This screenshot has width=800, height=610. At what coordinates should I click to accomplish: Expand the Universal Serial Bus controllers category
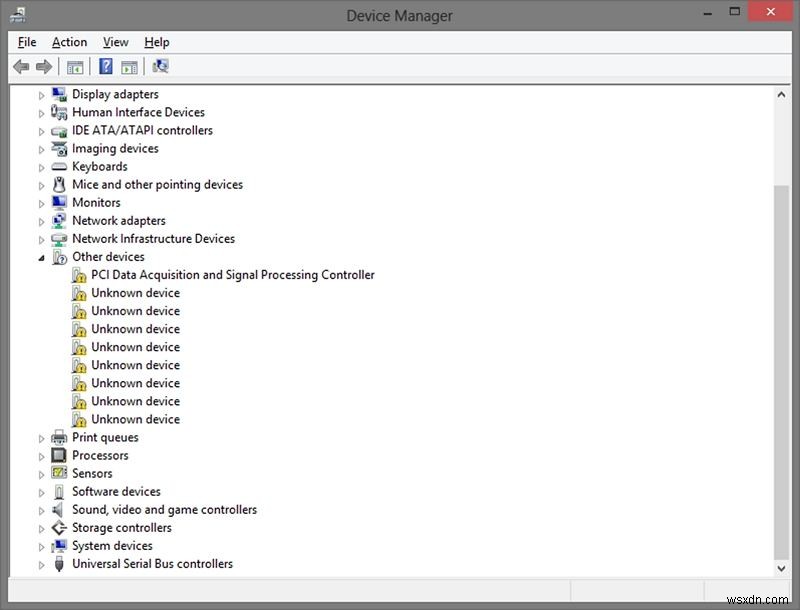tap(40, 563)
